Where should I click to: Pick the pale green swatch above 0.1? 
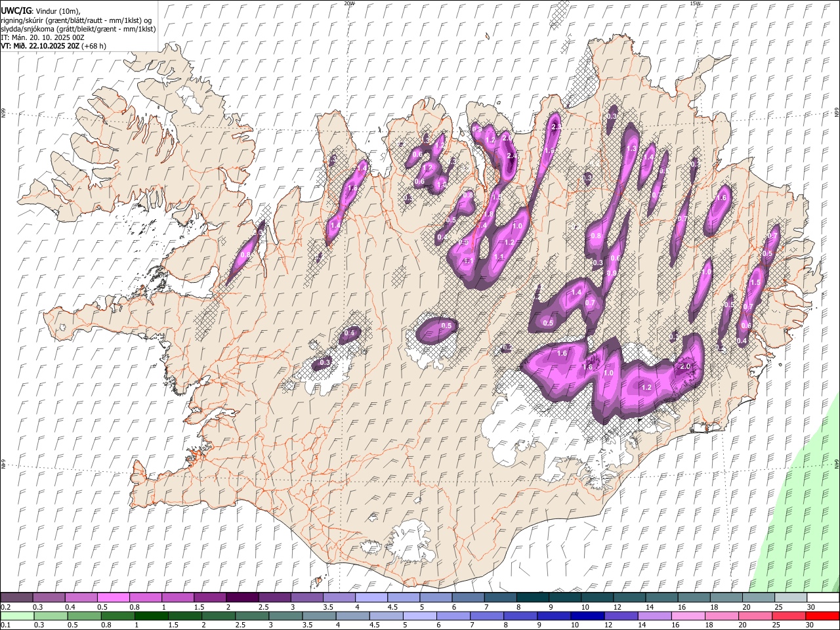[16, 616]
